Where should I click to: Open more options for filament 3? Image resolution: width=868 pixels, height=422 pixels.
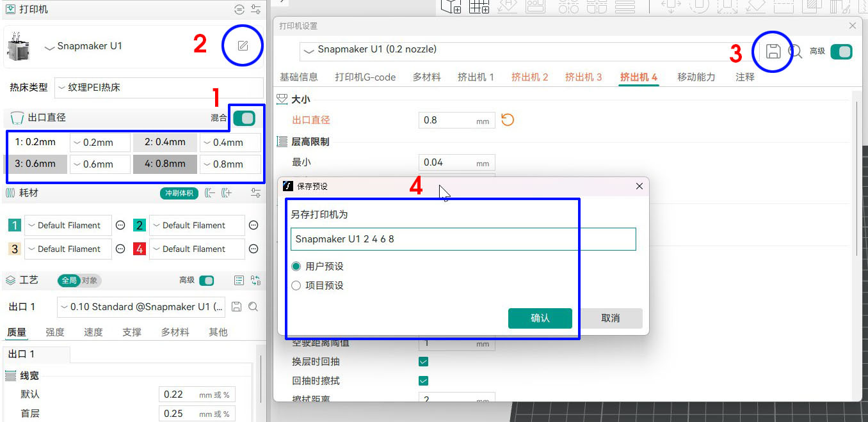click(x=120, y=249)
